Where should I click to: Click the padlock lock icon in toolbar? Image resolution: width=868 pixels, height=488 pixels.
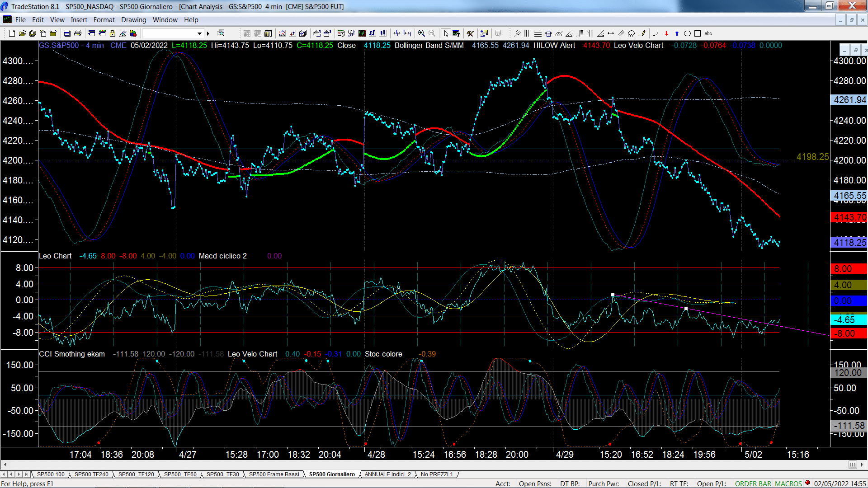(113, 33)
